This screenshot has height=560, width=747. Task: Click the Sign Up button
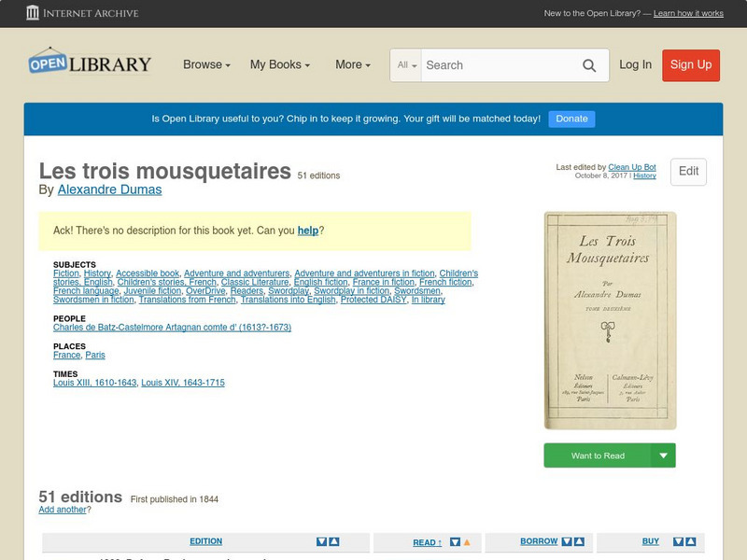point(690,65)
